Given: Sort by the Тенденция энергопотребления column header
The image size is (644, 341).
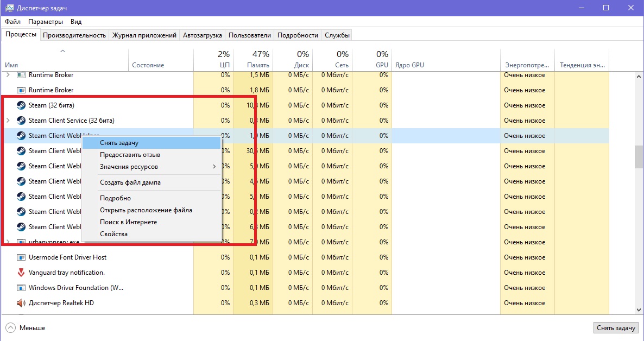Looking at the screenshot, I should tap(582, 60).
